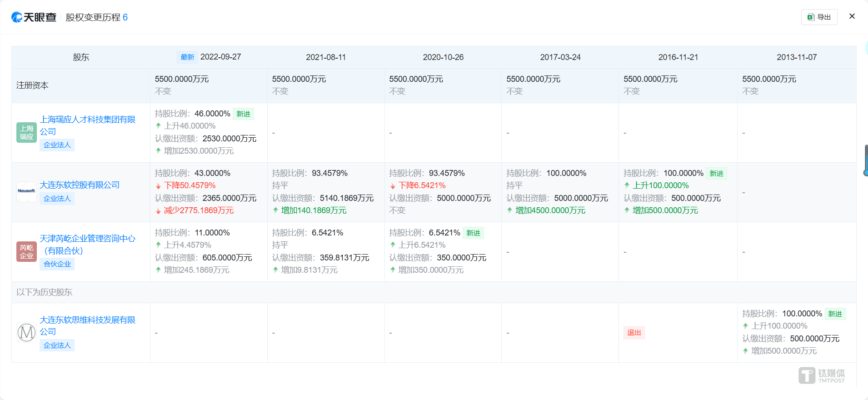Click the 下降50.4579% red text
868x400 pixels.
click(x=190, y=185)
